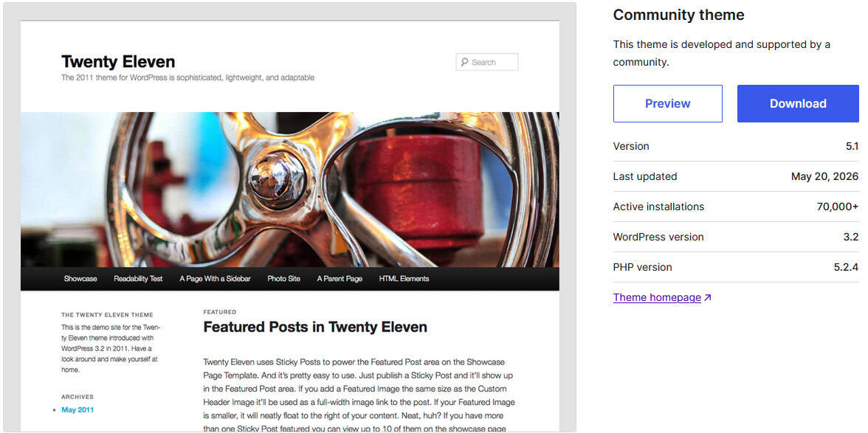Open the Theme homepage link
Viewport: 868px width, 433px height.
point(657,297)
